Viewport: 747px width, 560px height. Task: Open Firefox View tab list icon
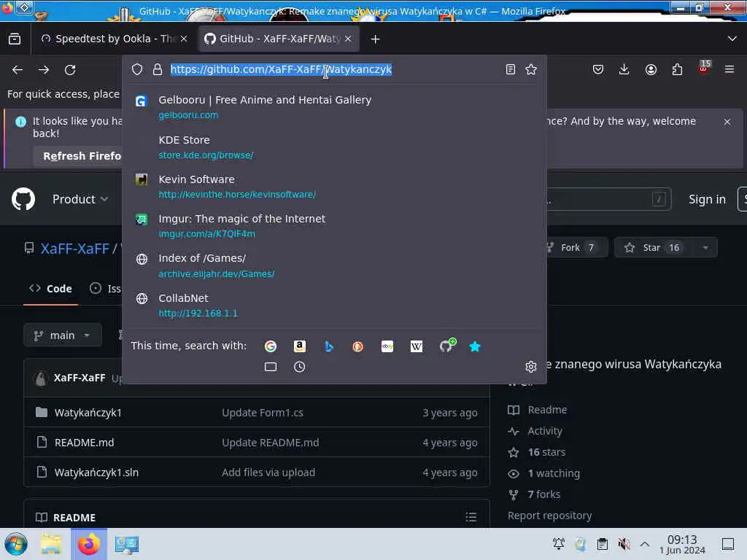pos(15,39)
